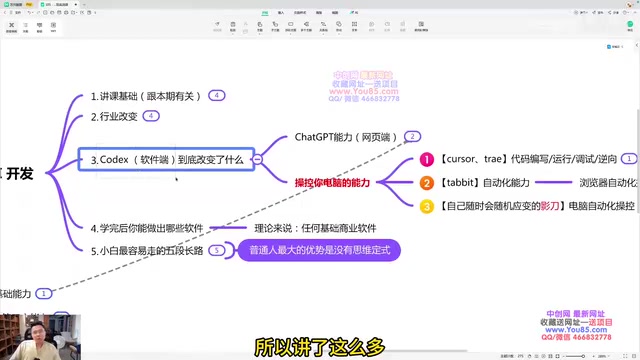Select the 电脑自动化操控 影刀 topic text
The image size is (640, 360).
tap(537, 206)
